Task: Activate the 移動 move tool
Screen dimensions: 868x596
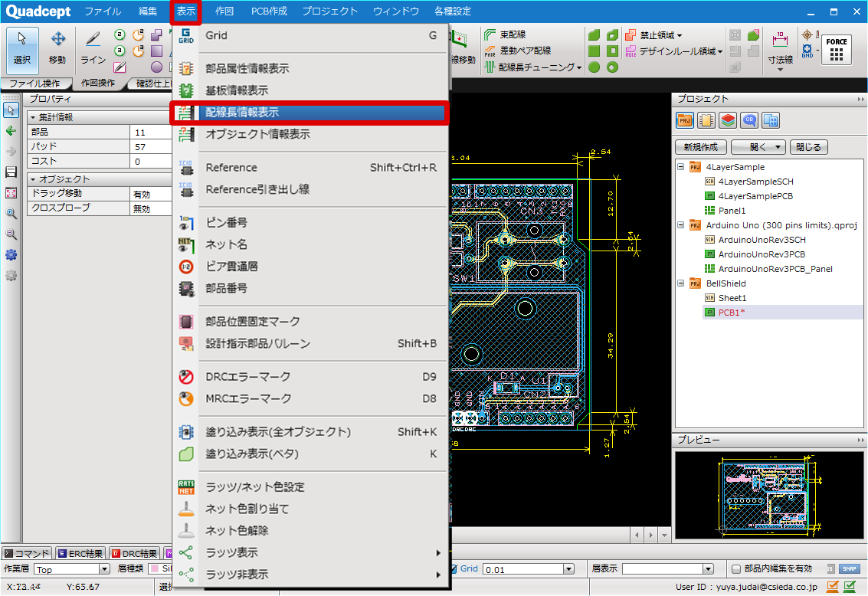Action: click(x=57, y=47)
